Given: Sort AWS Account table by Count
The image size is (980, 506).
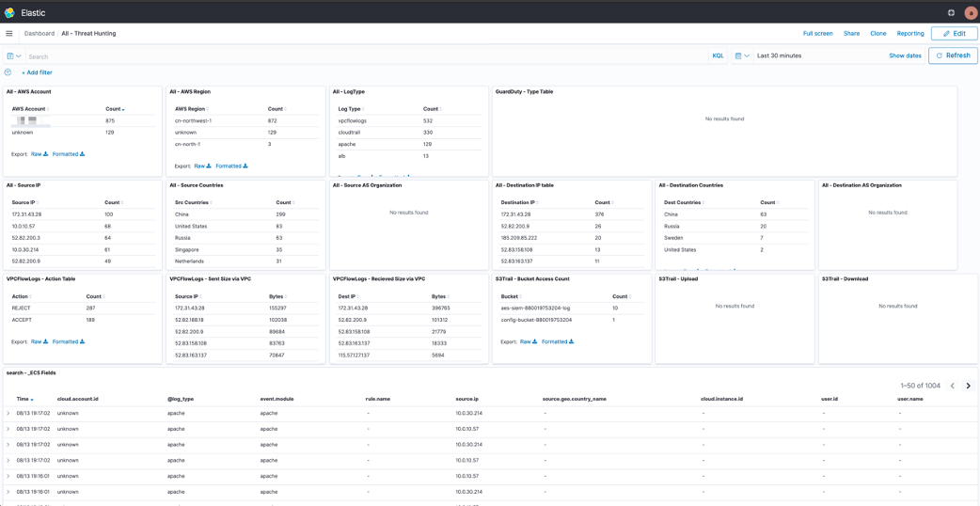Looking at the screenshot, I should point(115,109).
